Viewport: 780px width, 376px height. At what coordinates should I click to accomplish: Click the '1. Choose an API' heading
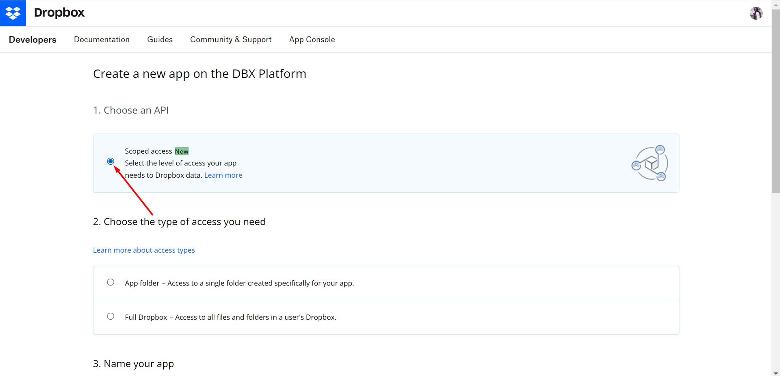[131, 110]
